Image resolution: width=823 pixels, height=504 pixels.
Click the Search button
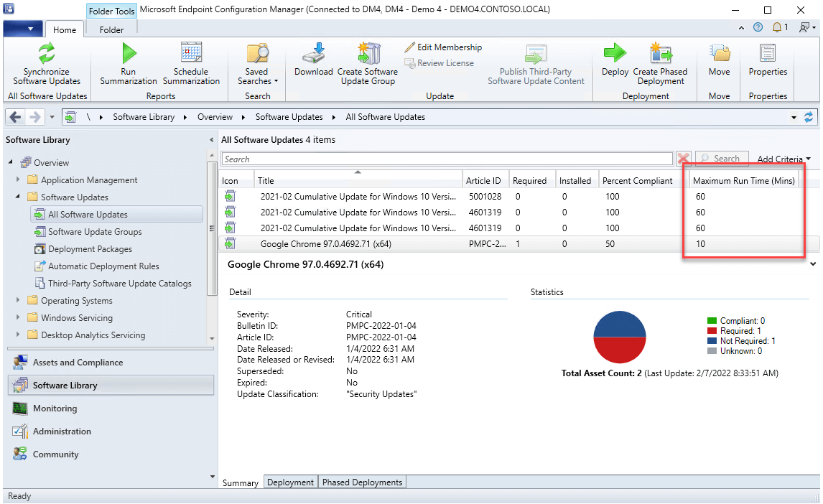tap(721, 159)
